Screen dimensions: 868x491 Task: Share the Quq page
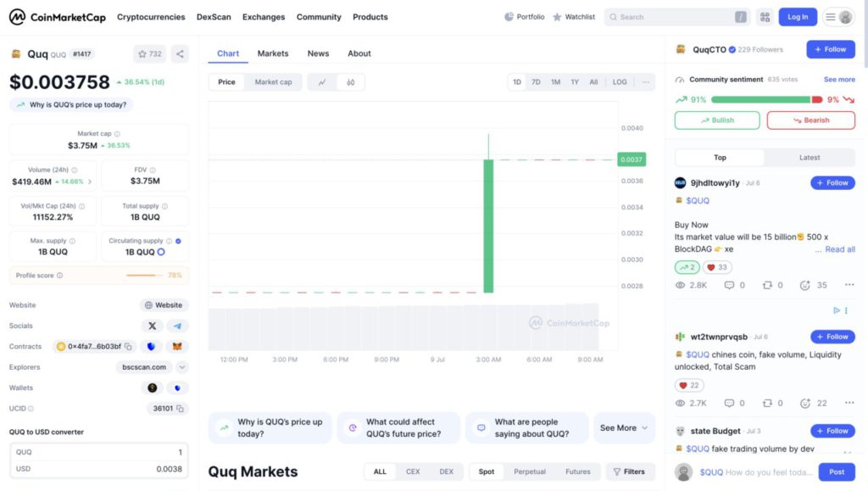(x=180, y=53)
